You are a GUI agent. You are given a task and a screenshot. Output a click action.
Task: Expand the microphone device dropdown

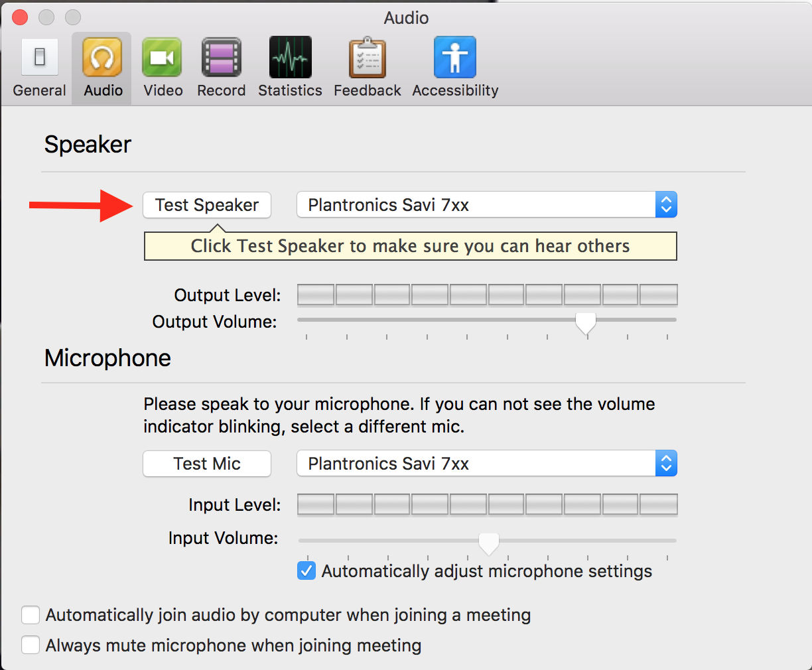click(x=665, y=464)
